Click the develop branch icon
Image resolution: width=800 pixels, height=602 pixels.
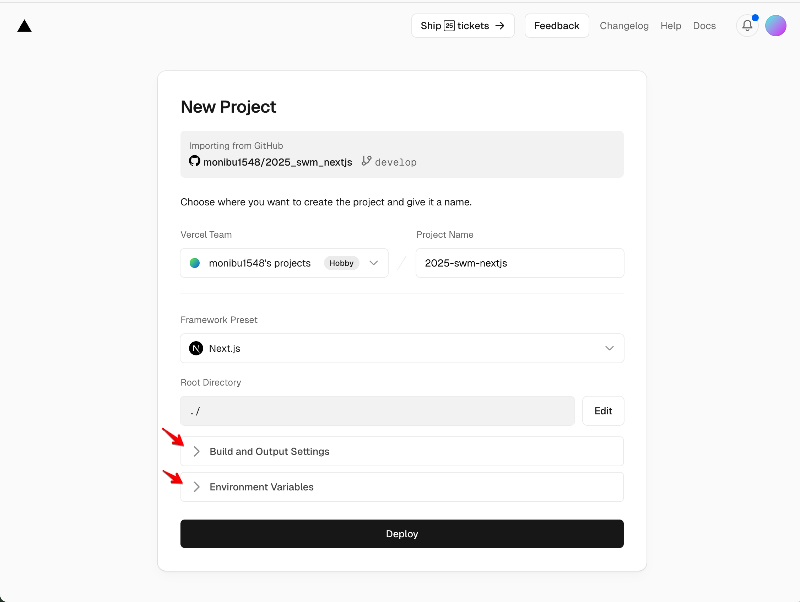pyautogui.click(x=366, y=161)
